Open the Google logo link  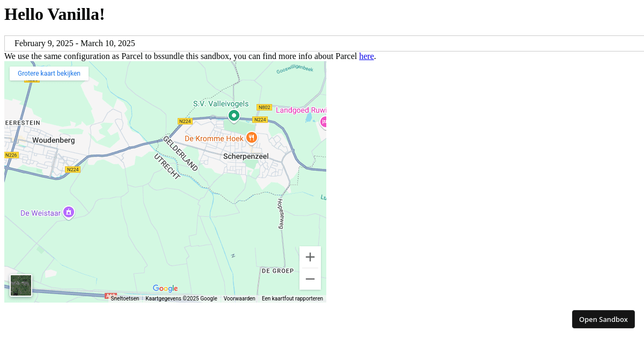pyautogui.click(x=165, y=289)
